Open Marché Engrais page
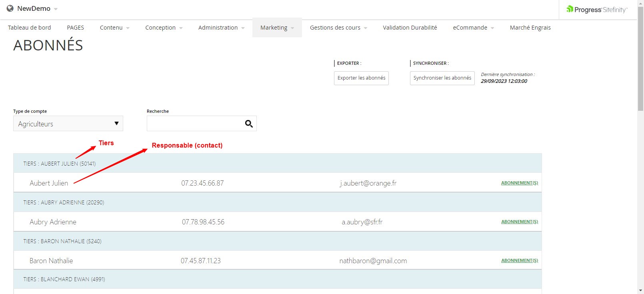Image resolution: width=644 pixels, height=294 pixels. pyautogui.click(x=530, y=28)
